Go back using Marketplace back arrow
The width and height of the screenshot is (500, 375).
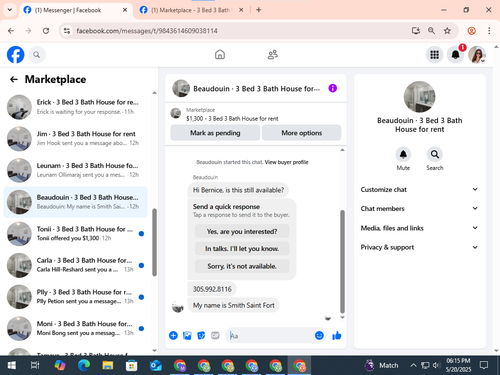click(x=14, y=79)
